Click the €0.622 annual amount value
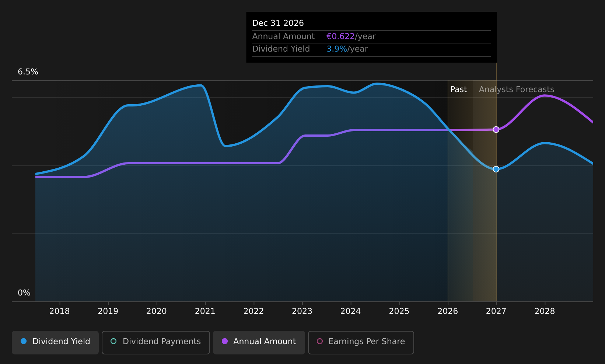605x364 pixels. coord(340,36)
